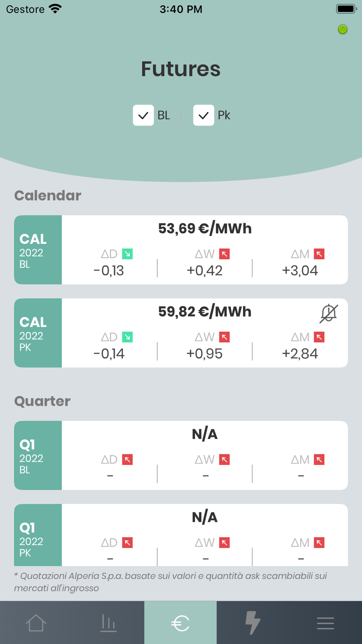Tap the 53,69 €/MWh price
362x644 pixels.
click(205, 229)
